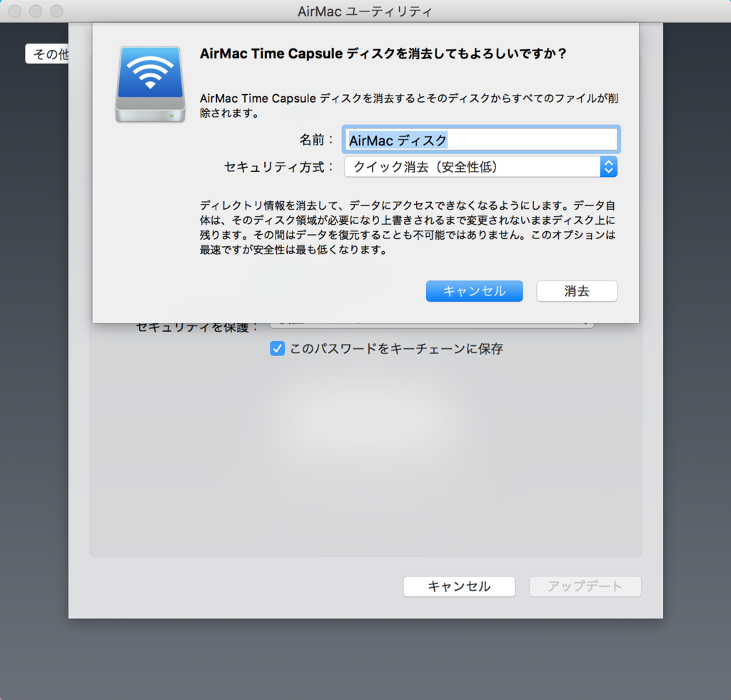The image size is (731, 700).
Task: Open the セキュリティ方式 dropdown クイック消去
Action: (x=480, y=167)
